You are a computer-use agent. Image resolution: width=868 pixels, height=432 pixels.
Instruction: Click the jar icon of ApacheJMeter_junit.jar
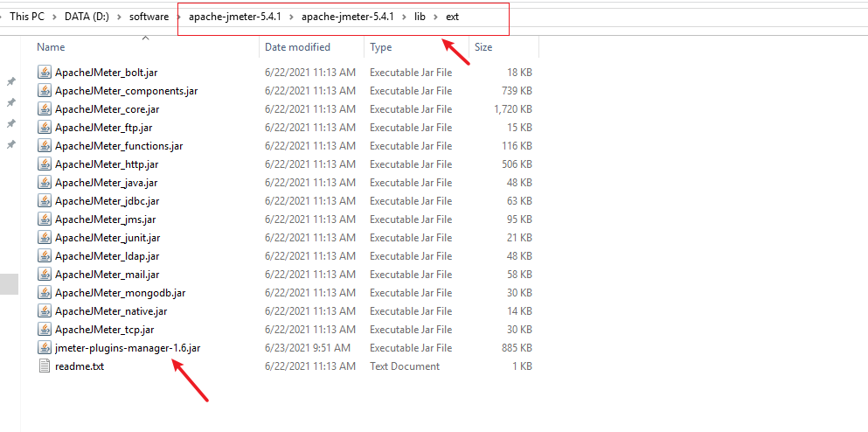tap(45, 238)
